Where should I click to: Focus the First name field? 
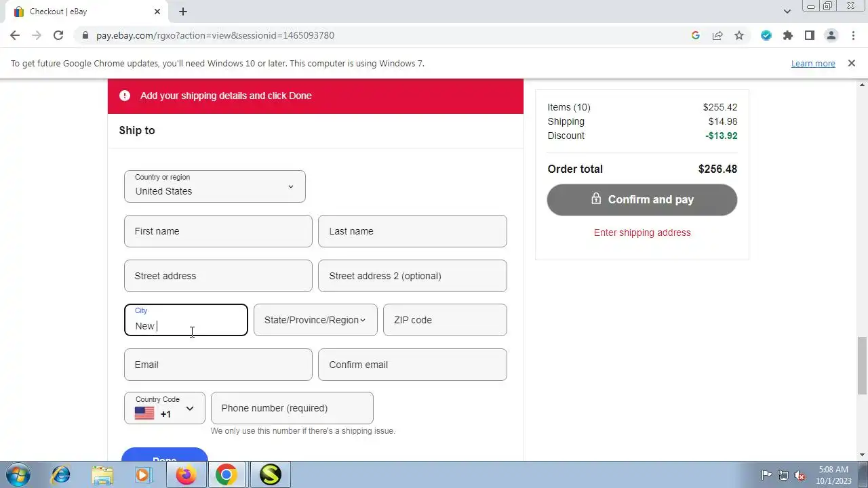pyautogui.click(x=218, y=231)
